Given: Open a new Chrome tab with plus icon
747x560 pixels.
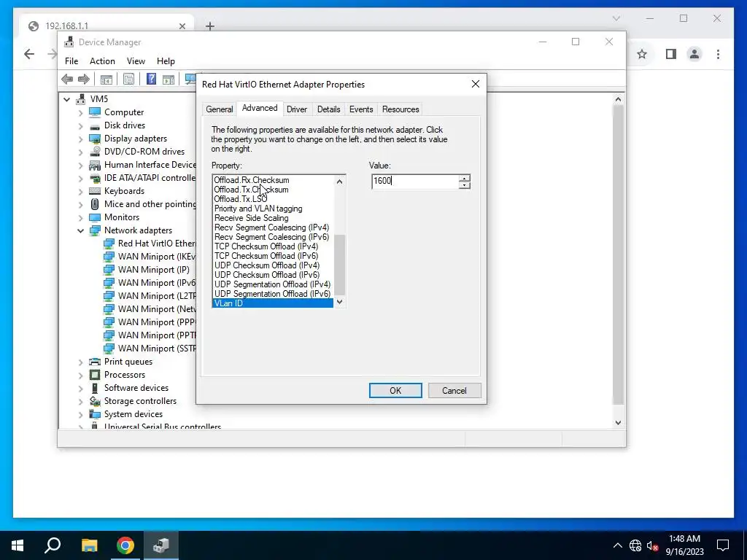Looking at the screenshot, I should coord(209,26).
